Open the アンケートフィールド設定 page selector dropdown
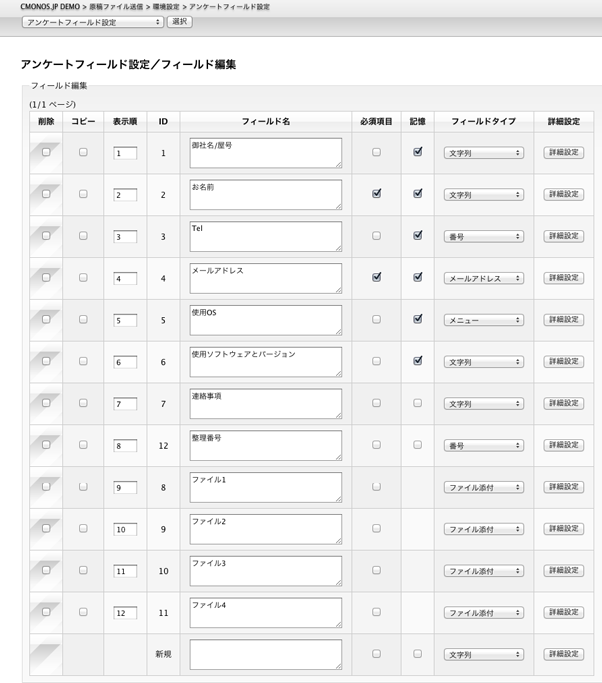Screen dimensions: 602x683 [93, 22]
